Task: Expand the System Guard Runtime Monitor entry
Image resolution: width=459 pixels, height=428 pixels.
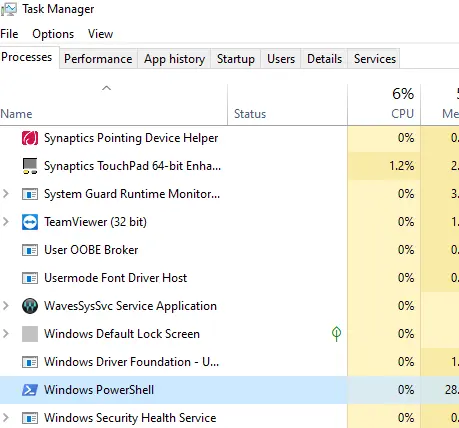Action: (x=6, y=194)
